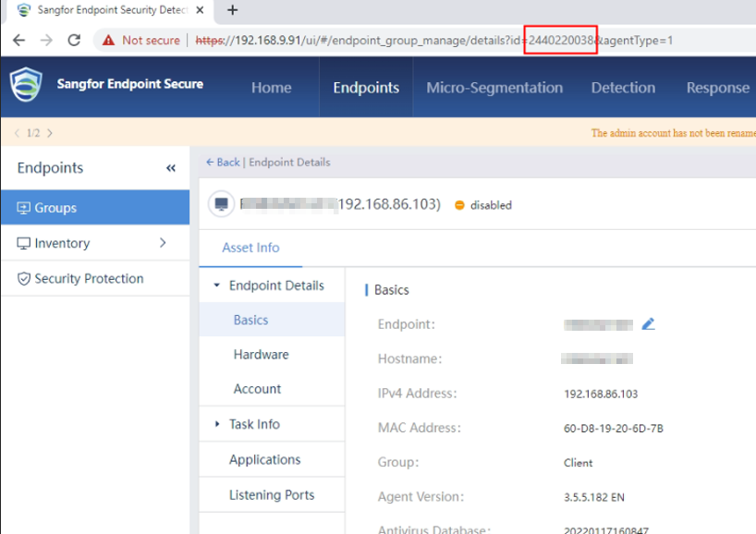The width and height of the screenshot is (756, 534).
Task: Click the endpoint computer icon in header
Action: point(220,204)
